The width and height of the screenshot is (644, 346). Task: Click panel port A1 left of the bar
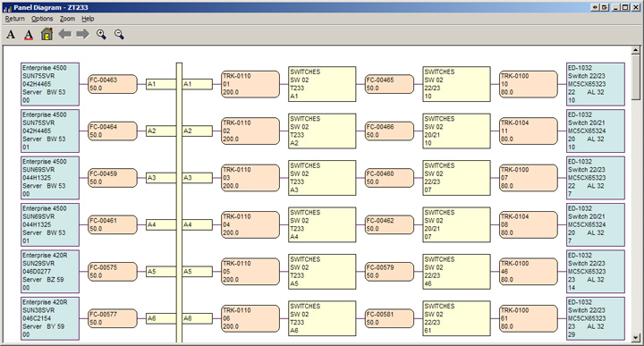(x=161, y=84)
